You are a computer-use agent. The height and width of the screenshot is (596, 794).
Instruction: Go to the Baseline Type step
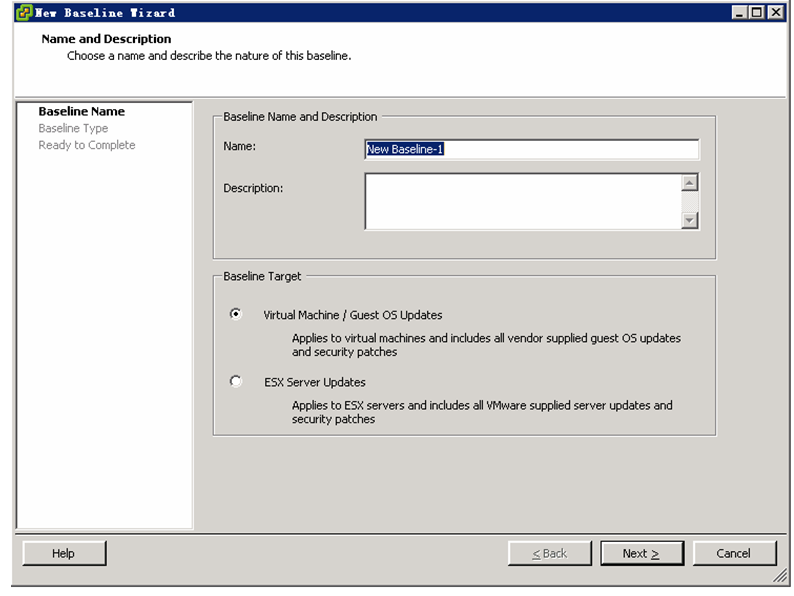pos(73,128)
